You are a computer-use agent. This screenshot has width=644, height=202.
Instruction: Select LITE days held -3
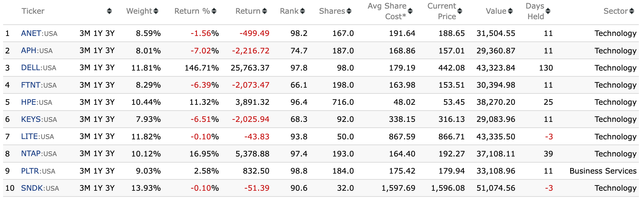[549, 137]
